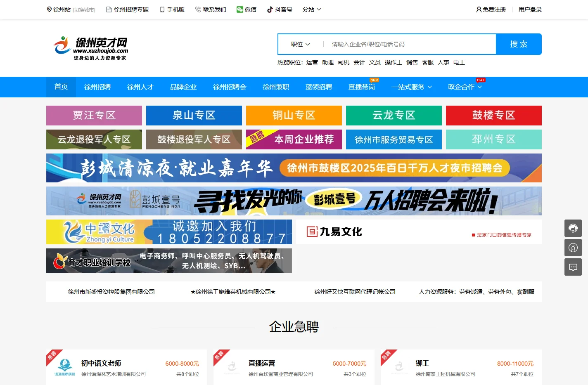Open company 徐州市新盛投资控股集团有限公司
Screen dimensions: 588x385
click(111, 292)
